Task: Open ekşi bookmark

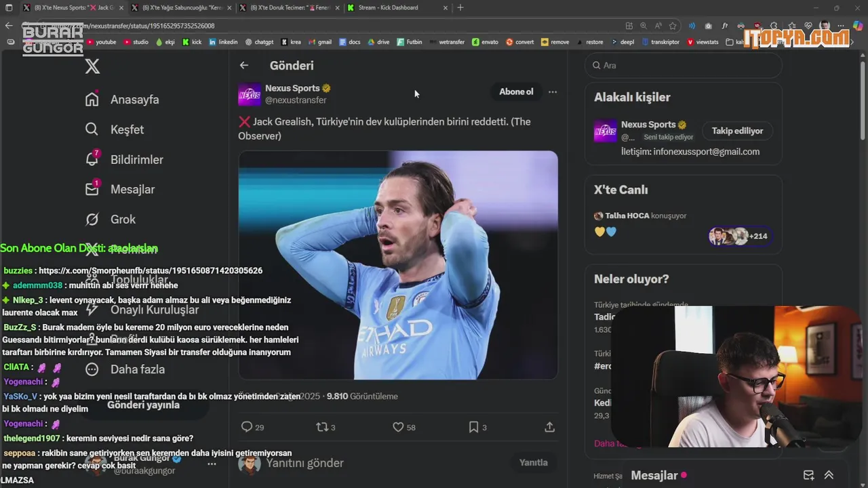Action: coord(165,42)
